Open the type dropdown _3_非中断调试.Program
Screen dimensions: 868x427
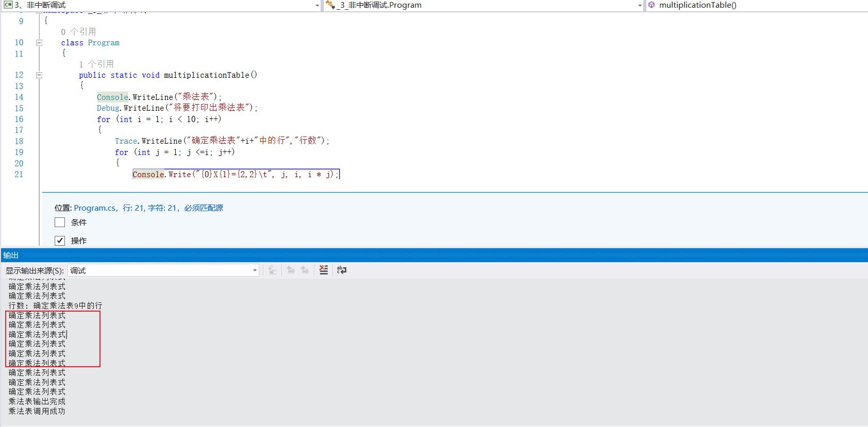pos(483,5)
